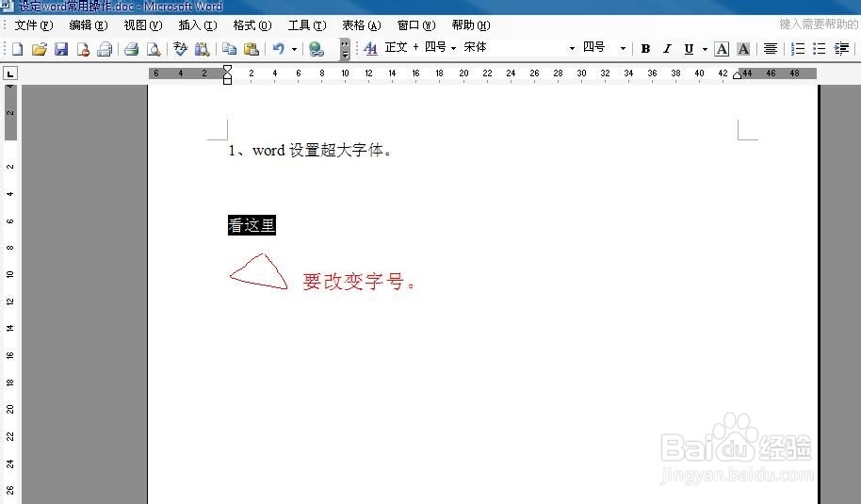Click the tab-stop type selector on ruler
861x504 pixels.
[10, 73]
